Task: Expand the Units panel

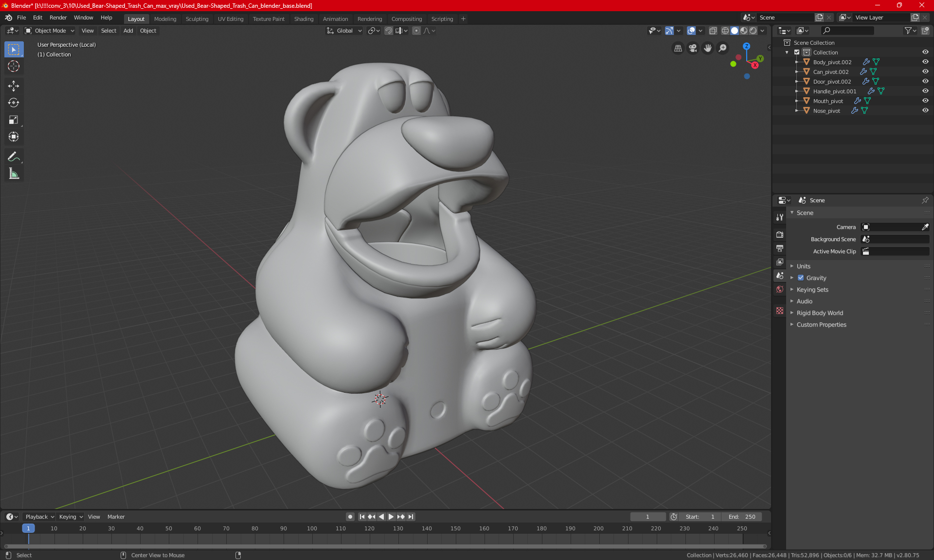Action: [x=803, y=266]
